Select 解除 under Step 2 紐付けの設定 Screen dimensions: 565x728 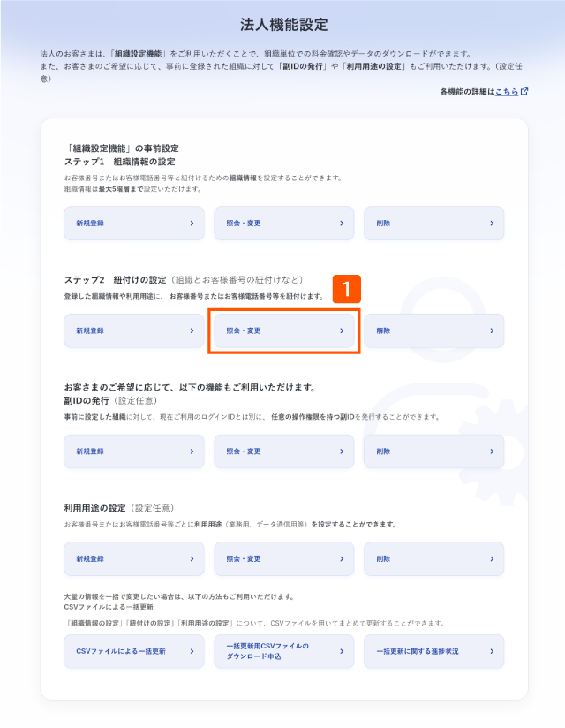tap(433, 331)
